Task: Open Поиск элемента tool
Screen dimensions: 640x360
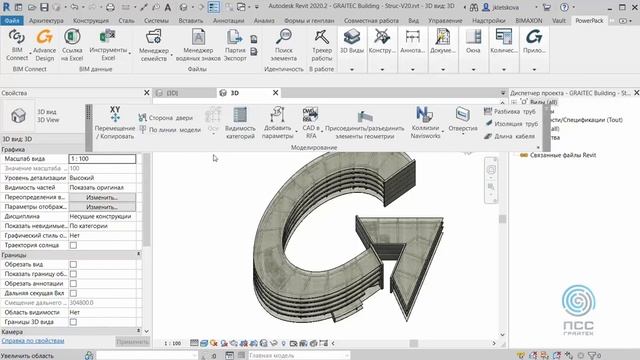Action: (284, 45)
